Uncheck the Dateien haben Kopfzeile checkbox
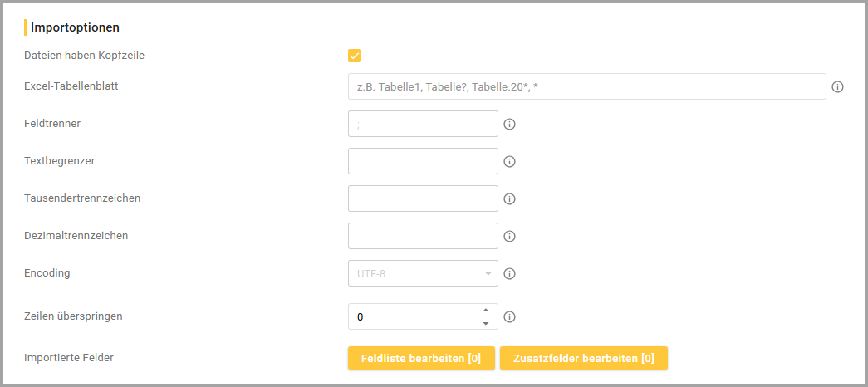The width and height of the screenshot is (868, 387). coord(355,56)
